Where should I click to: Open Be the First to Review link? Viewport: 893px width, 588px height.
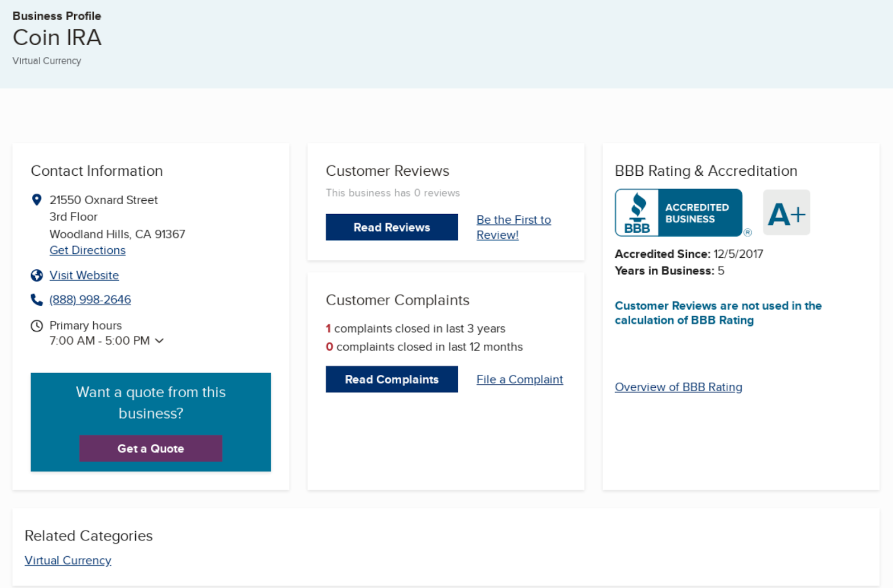pyautogui.click(x=513, y=228)
